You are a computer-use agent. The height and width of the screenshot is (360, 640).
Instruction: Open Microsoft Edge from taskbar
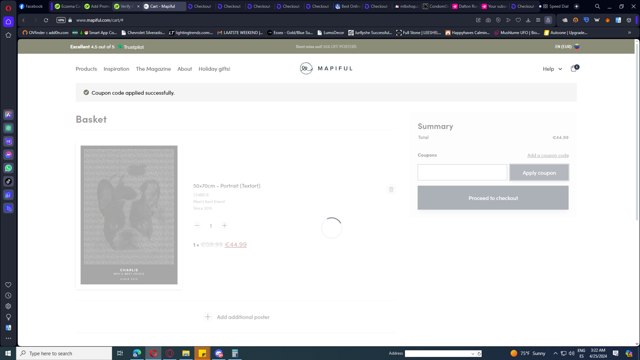(x=137, y=353)
